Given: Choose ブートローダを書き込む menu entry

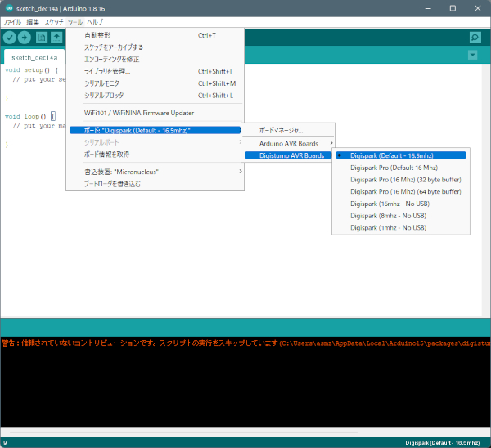Looking at the screenshot, I should click(x=155, y=184).
